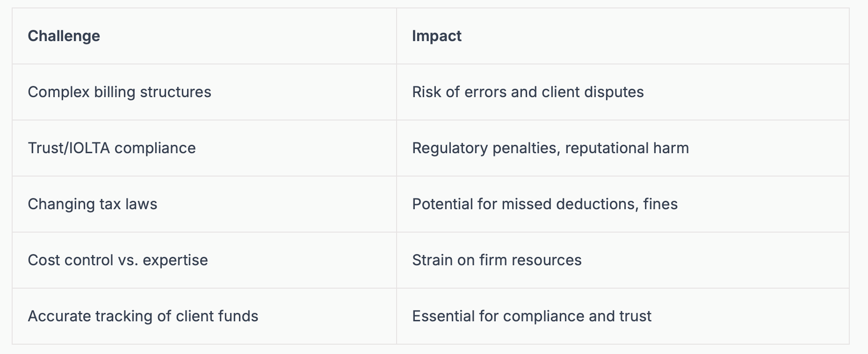
Task: Click the word 'expertise' in Challenge column
Action: pos(175,260)
